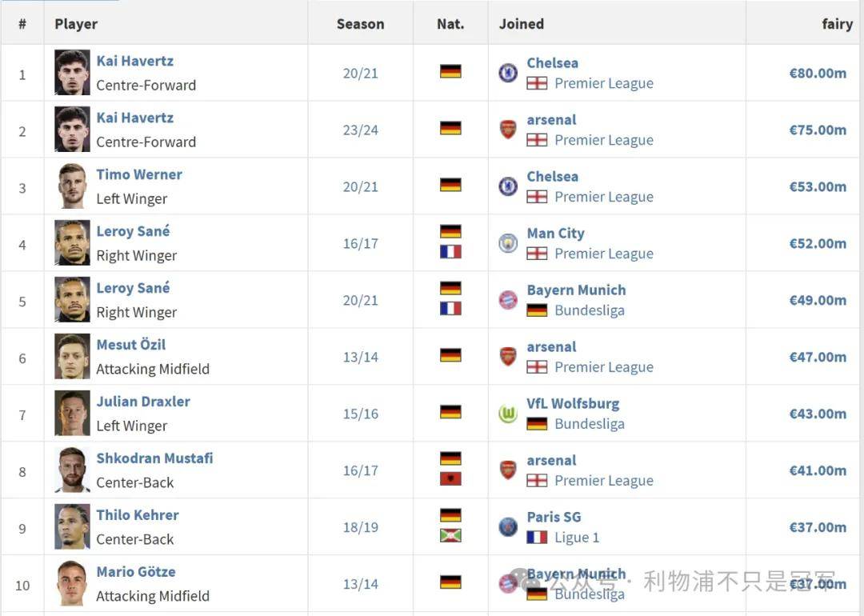This screenshot has width=864, height=616.
Task: Open Mario Götze player photo
Action: (x=72, y=583)
